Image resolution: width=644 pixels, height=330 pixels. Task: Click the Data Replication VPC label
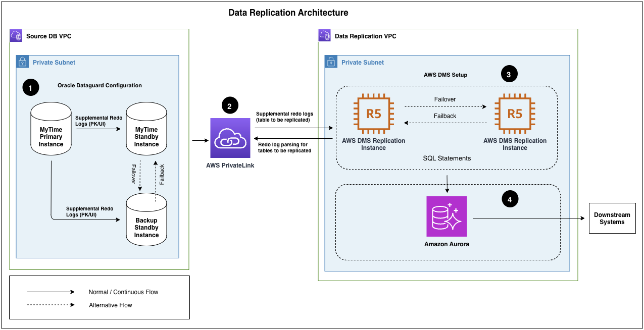(366, 36)
